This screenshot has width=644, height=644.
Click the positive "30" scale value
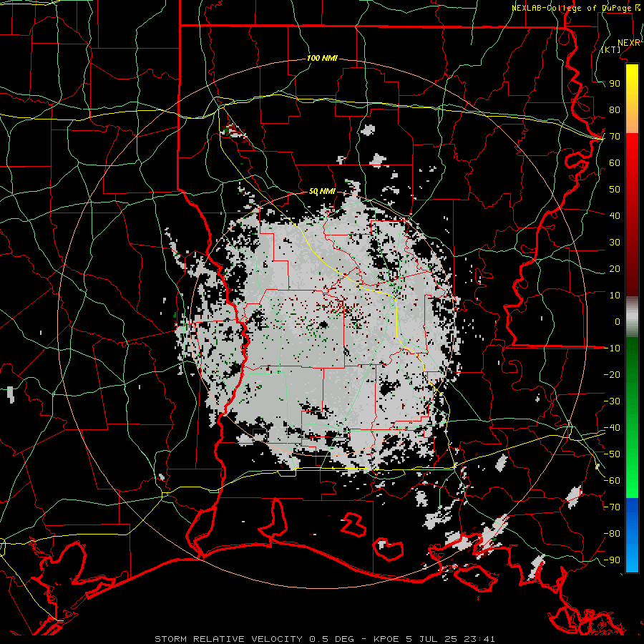point(615,243)
